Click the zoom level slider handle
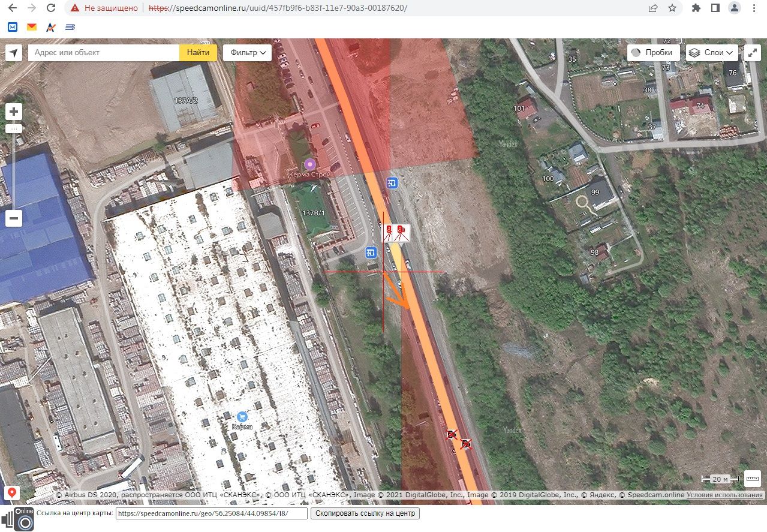 click(14, 128)
